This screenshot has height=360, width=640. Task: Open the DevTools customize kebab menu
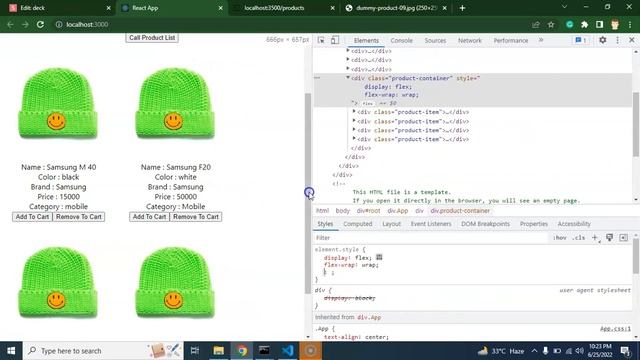point(617,40)
